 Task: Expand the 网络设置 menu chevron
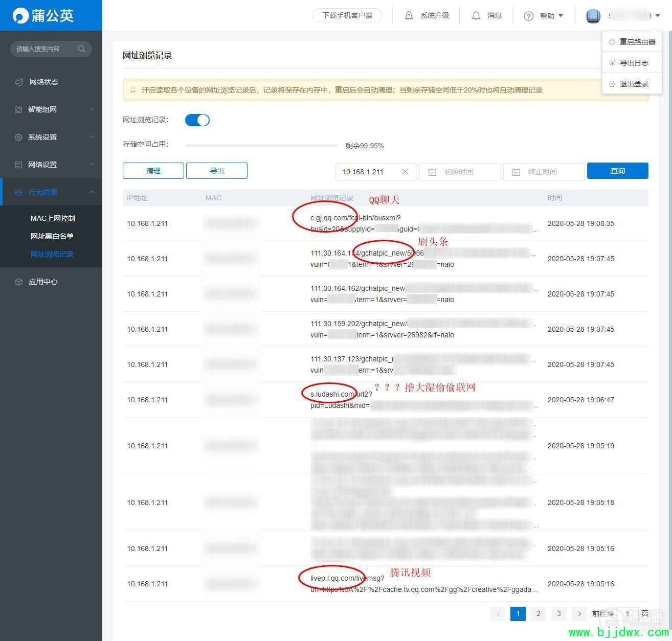[92, 165]
